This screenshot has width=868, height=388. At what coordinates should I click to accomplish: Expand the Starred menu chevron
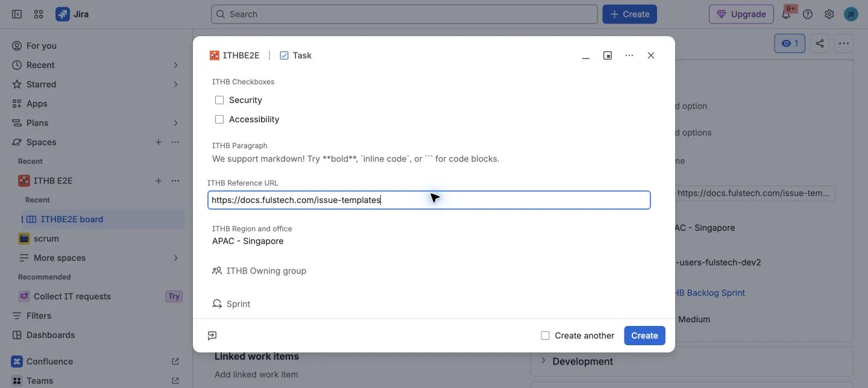(175, 84)
